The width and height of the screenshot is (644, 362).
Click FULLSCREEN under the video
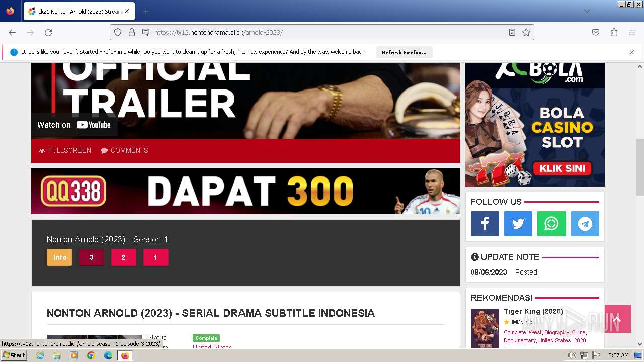(65, 150)
